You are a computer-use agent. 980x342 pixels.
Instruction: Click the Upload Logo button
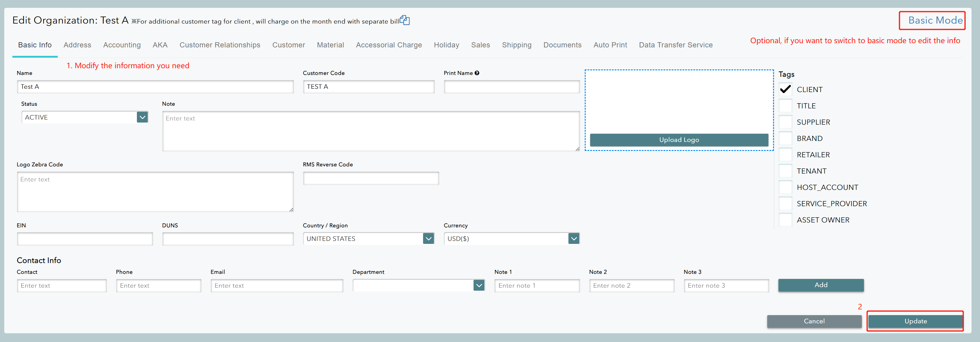pyautogui.click(x=679, y=139)
